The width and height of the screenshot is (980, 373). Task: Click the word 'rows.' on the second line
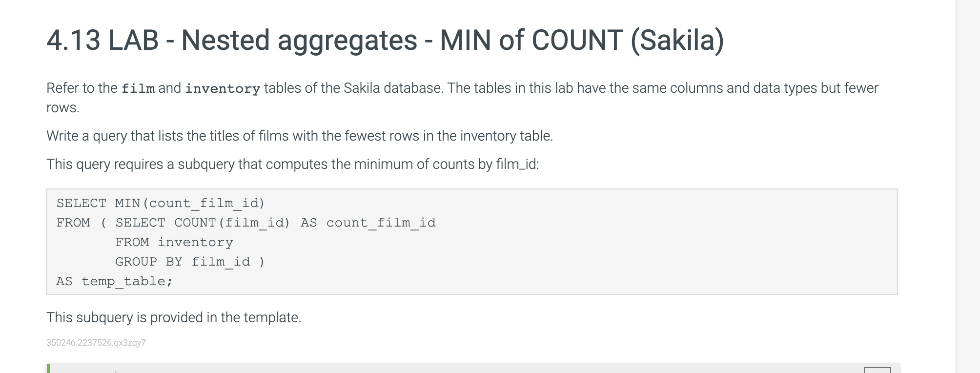tap(63, 108)
